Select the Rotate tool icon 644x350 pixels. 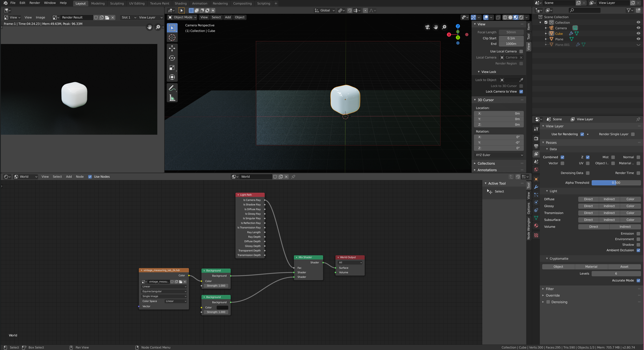172,58
